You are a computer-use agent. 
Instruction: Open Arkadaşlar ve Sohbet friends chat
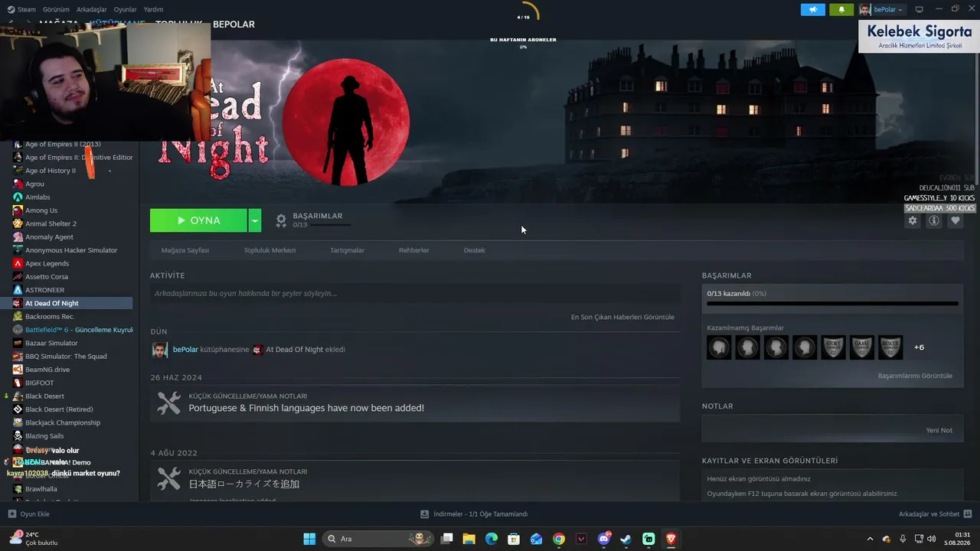(935, 514)
